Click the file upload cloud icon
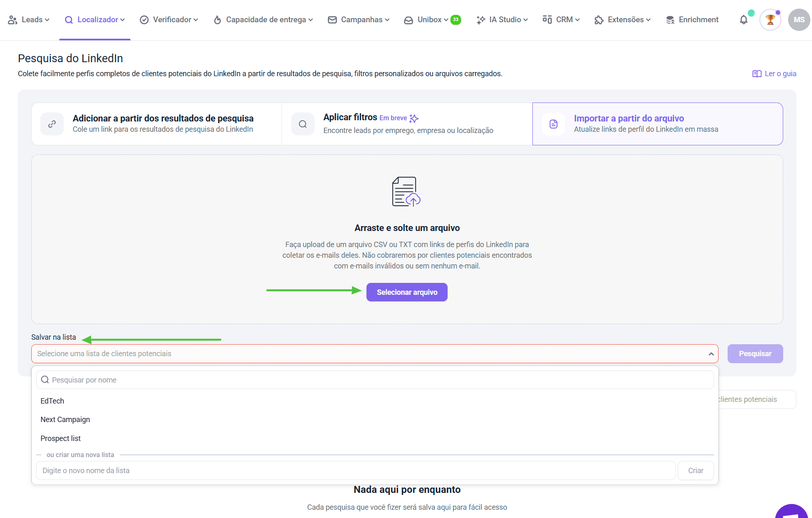The height and width of the screenshot is (518, 812). click(406, 192)
